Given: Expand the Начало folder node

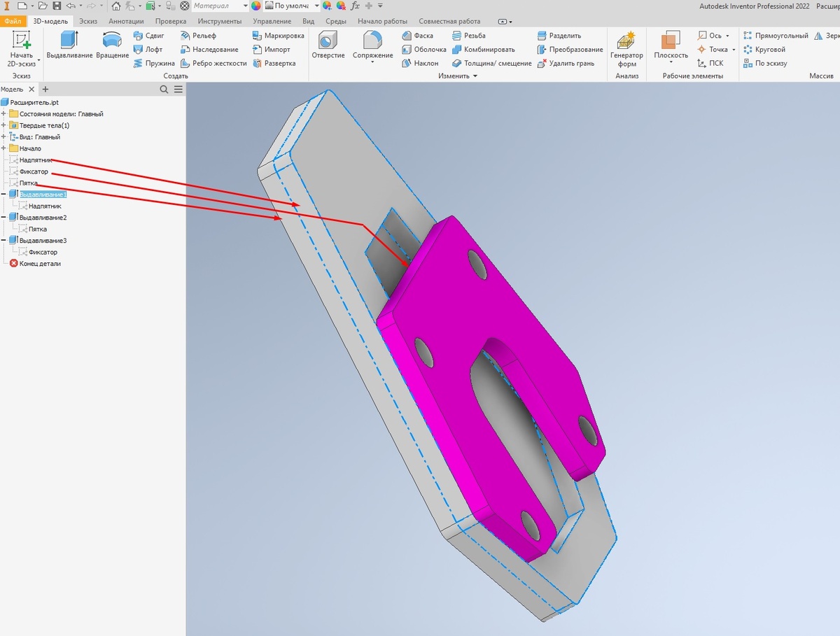Looking at the screenshot, I should [3, 148].
